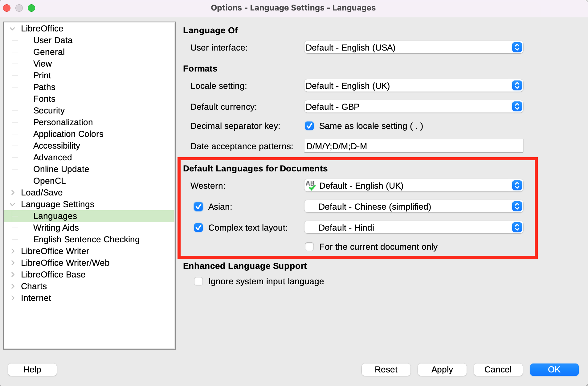Click the Cancel button

click(x=498, y=369)
